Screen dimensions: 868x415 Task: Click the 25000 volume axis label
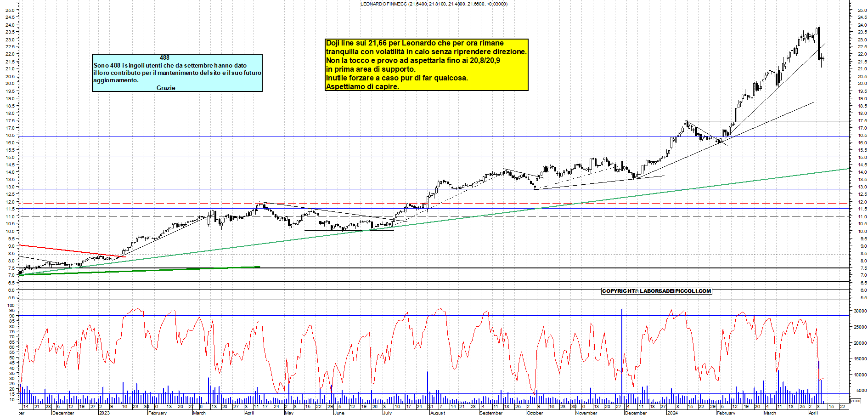pyautogui.click(x=860, y=327)
